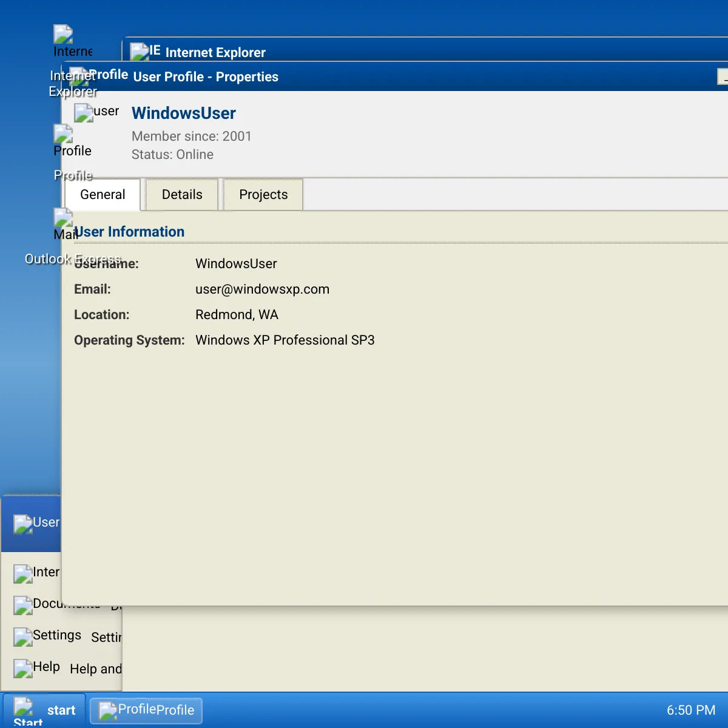
Task: Click the Start menu user picture
Action: [24, 524]
